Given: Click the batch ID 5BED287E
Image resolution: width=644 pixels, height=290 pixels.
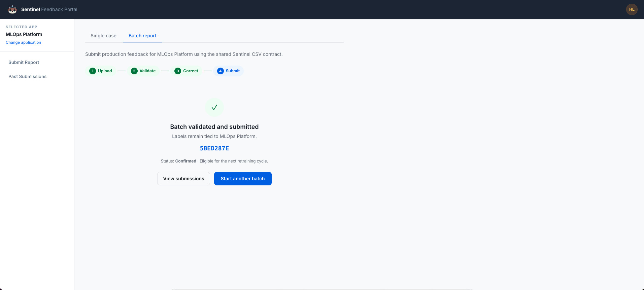Looking at the screenshot, I should click(214, 148).
